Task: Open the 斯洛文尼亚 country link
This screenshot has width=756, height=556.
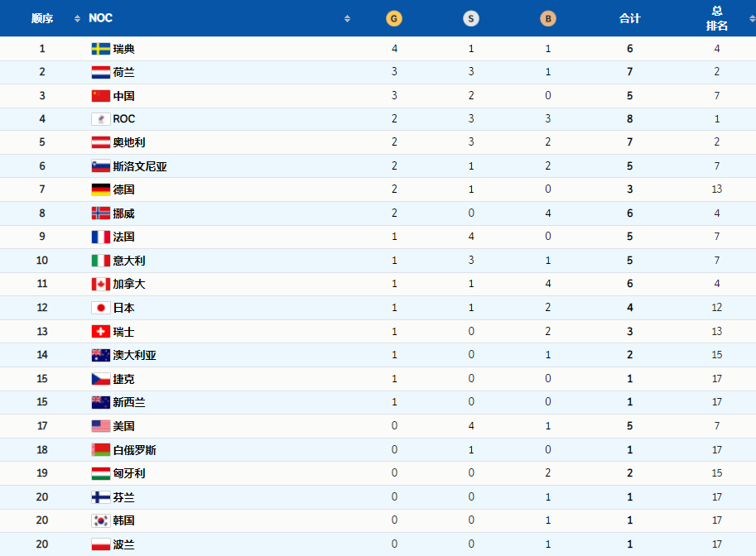Action: pyautogui.click(x=140, y=166)
